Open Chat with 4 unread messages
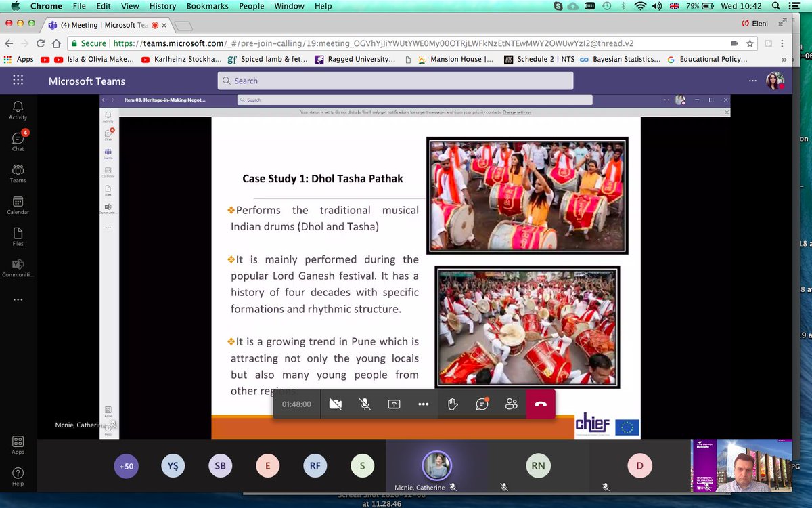The width and height of the screenshot is (812, 508). pyautogui.click(x=18, y=141)
